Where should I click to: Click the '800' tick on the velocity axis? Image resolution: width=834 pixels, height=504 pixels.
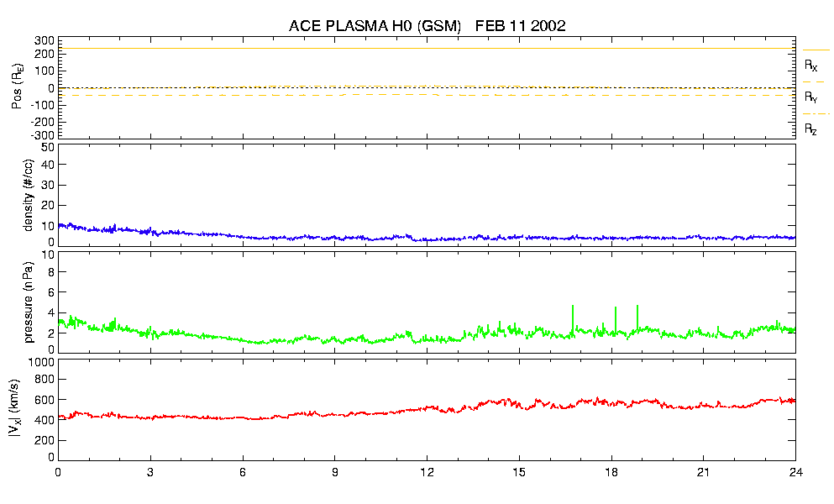point(45,380)
